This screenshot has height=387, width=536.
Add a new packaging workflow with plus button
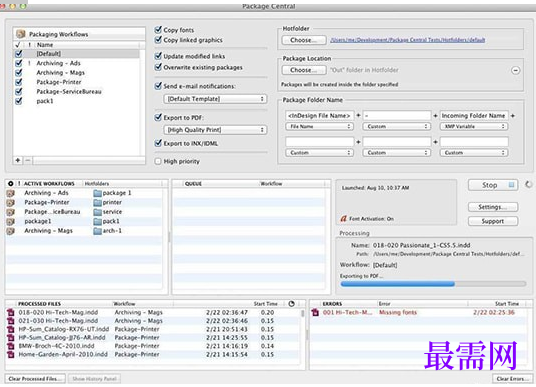click(18, 160)
